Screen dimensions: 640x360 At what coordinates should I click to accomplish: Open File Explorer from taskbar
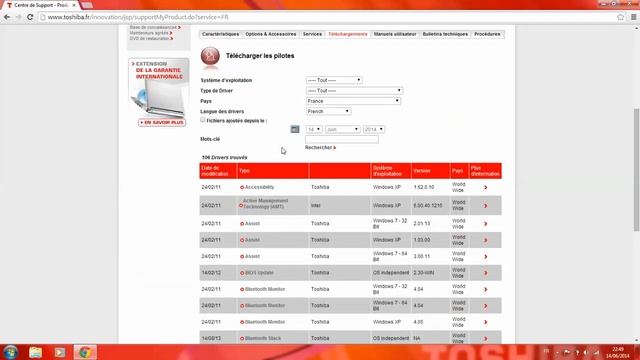coord(36,352)
